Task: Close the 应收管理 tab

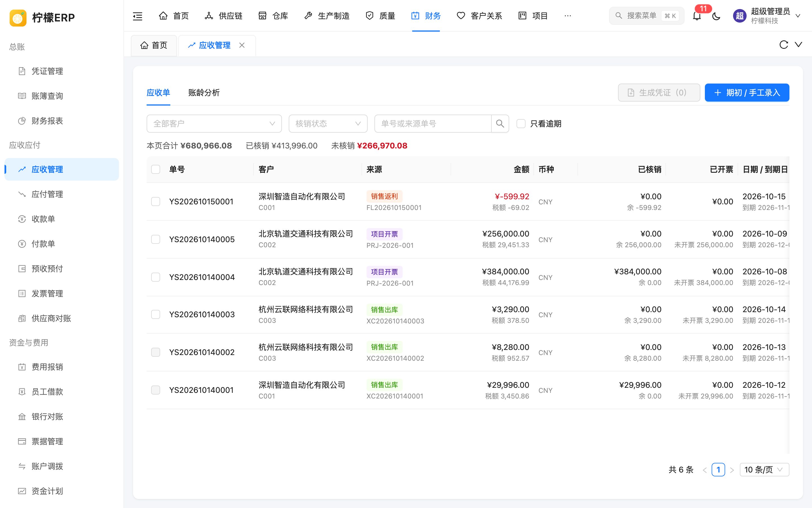Action: (x=242, y=45)
